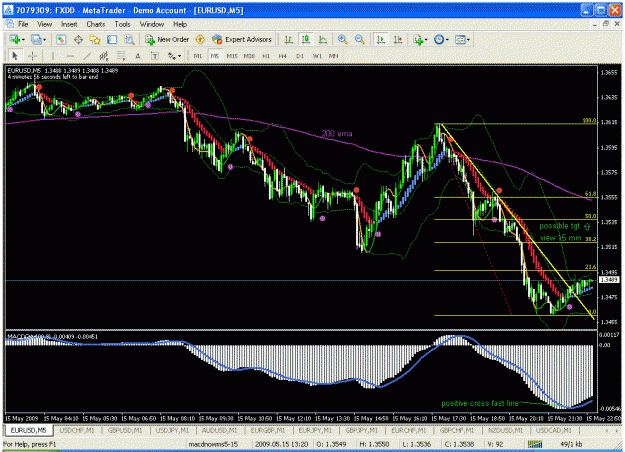Image resolution: width=625 pixels, height=452 pixels.
Task: Toggle chart auto scroll
Action: [x=381, y=39]
